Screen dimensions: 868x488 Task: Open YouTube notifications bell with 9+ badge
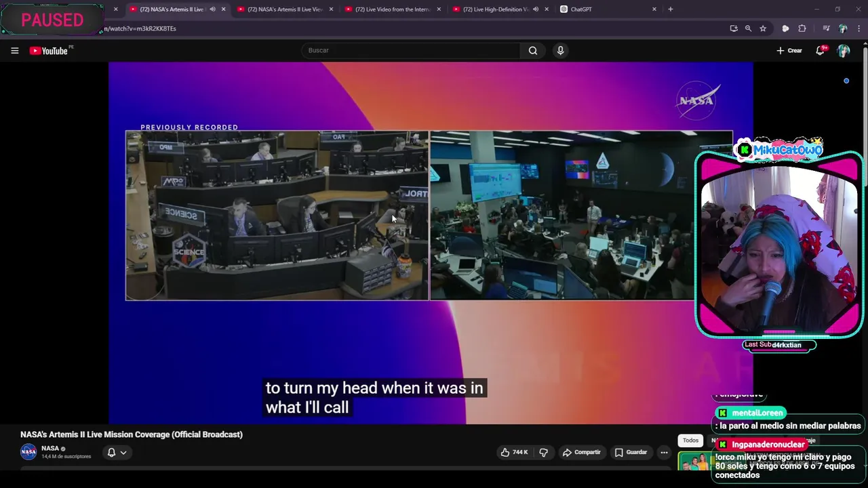[x=820, y=51]
